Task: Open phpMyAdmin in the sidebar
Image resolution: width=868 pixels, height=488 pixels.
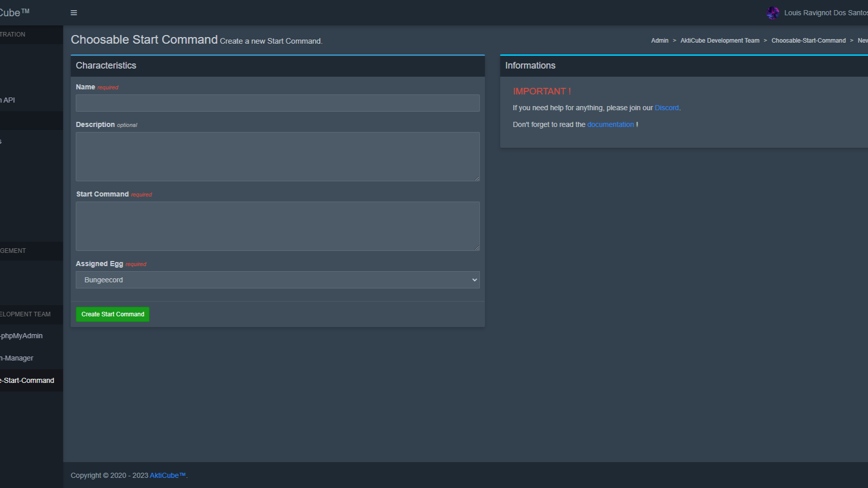Action: click(x=21, y=336)
